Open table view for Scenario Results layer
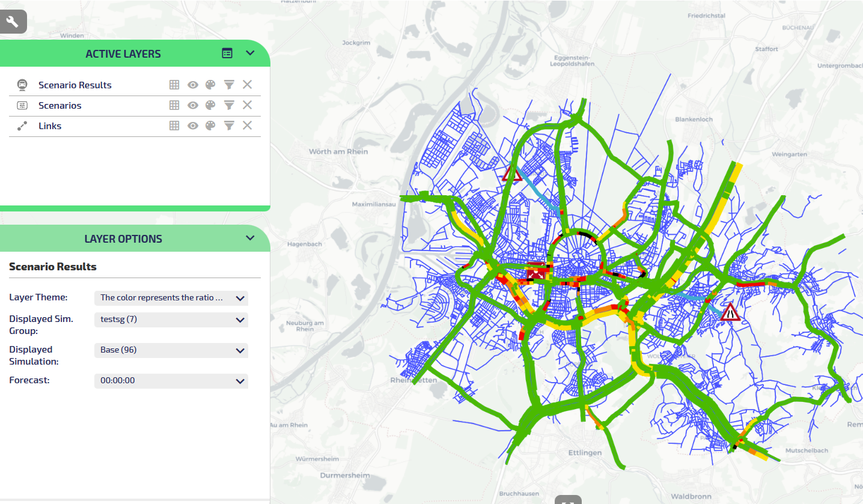This screenshot has height=504, width=863. pos(174,85)
